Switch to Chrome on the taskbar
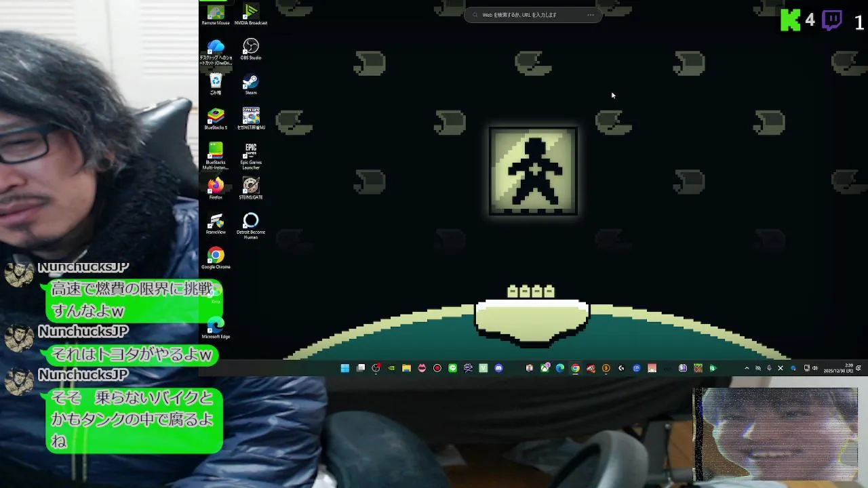The image size is (868, 488). (x=575, y=368)
